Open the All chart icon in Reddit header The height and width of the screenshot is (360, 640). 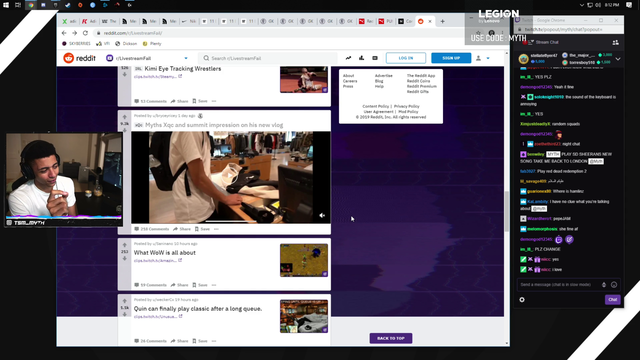click(x=362, y=58)
